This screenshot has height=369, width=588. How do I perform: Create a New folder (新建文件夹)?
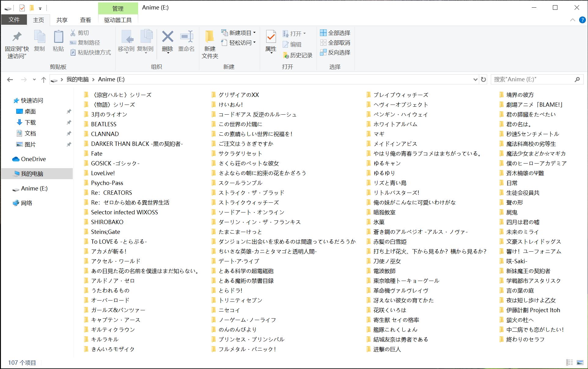tap(210, 44)
